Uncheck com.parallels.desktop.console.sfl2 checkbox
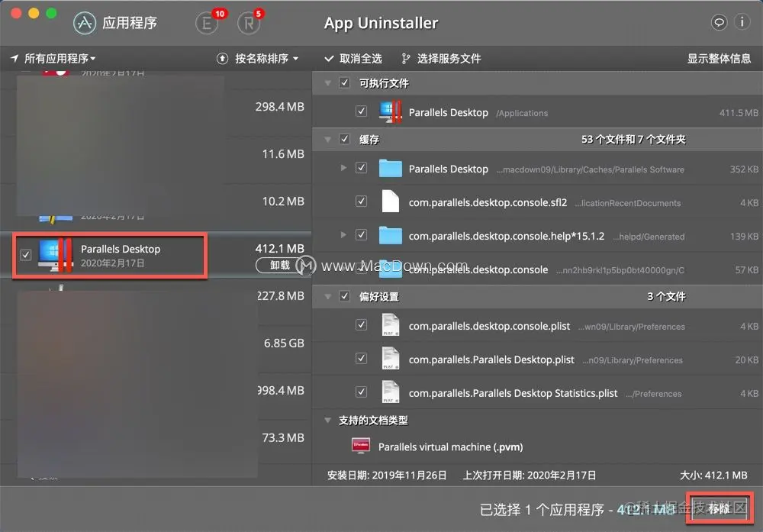This screenshot has width=763, height=532. point(361,201)
